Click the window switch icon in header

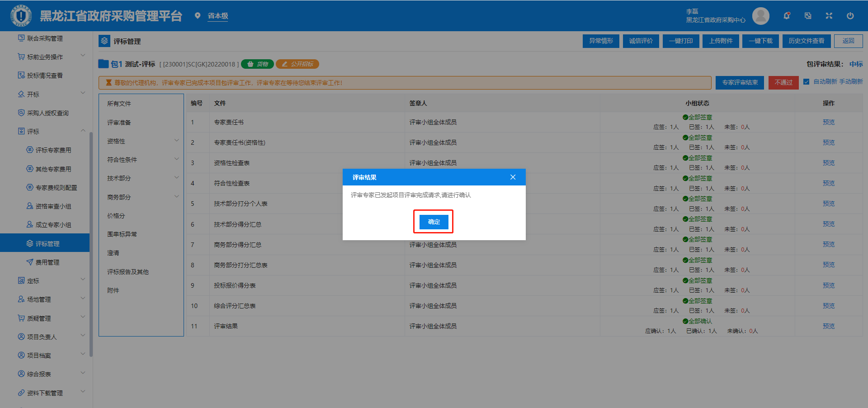[x=808, y=16]
